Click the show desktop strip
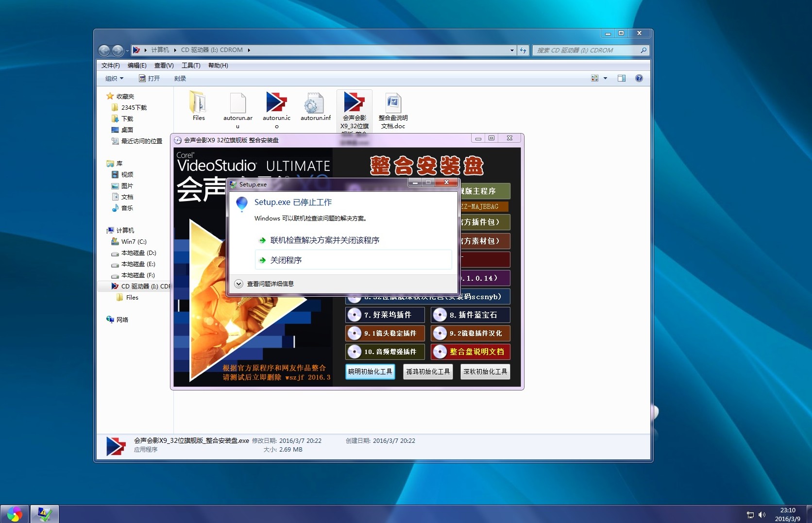The height and width of the screenshot is (523, 812). coord(809,514)
